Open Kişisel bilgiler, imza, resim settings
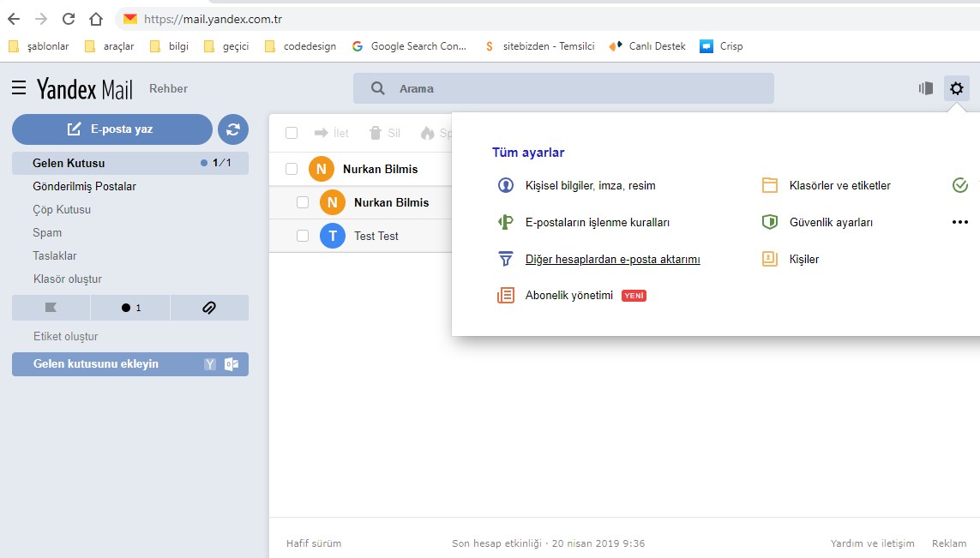The width and height of the screenshot is (980, 558). click(591, 186)
